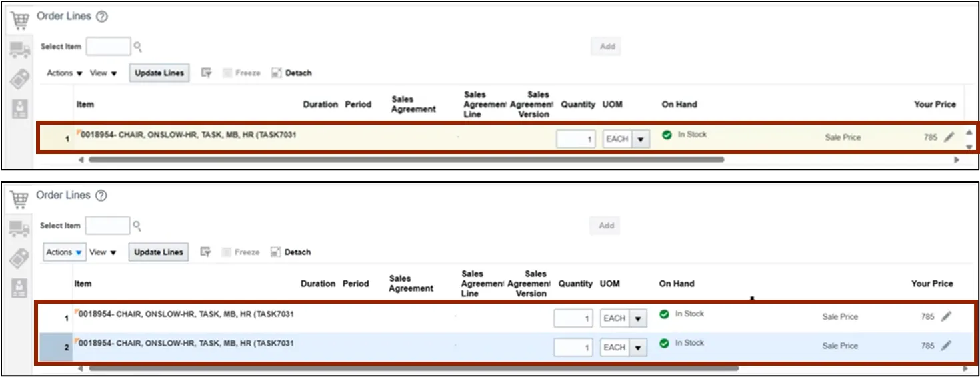Click the Add button in lower screenshot
Viewport: 980px width, 377px height.
[x=606, y=226]
